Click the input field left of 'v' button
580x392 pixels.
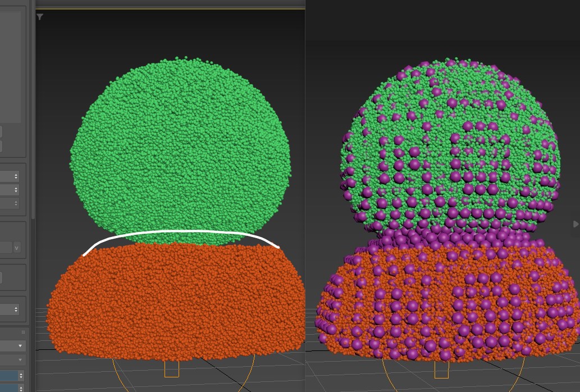6,247
